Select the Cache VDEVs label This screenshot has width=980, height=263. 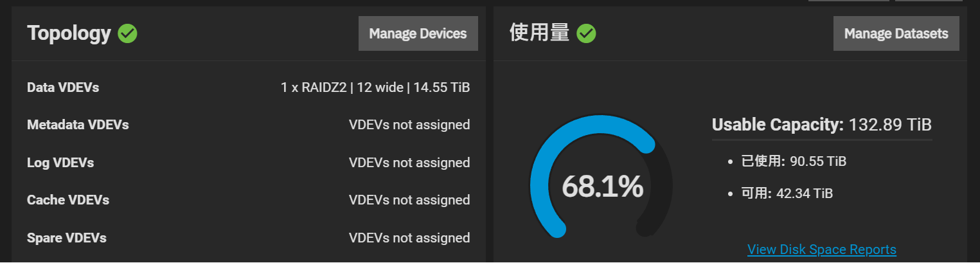pyautogui.click(x=68, y=200)
